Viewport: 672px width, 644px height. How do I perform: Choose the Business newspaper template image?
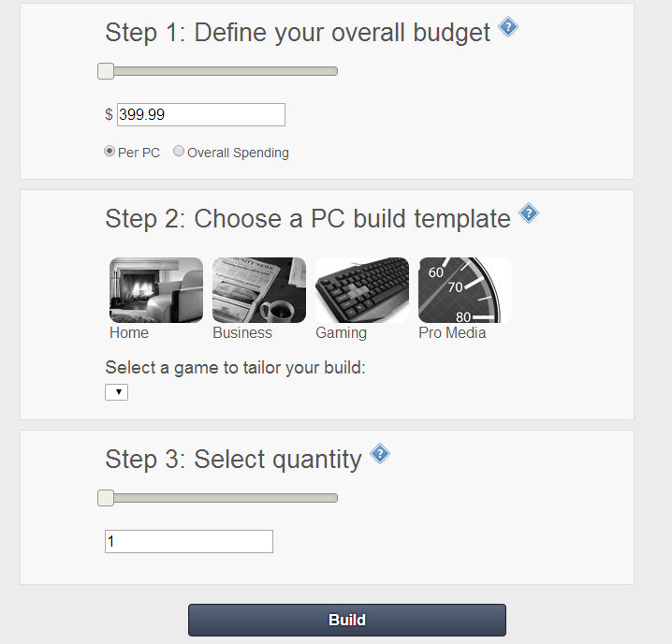[x=258, y=290]
